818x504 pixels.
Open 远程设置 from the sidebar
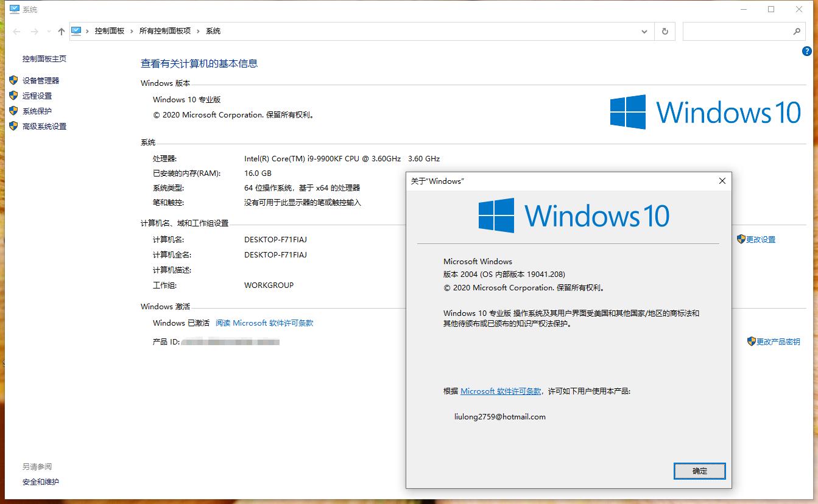click(37, 96)
